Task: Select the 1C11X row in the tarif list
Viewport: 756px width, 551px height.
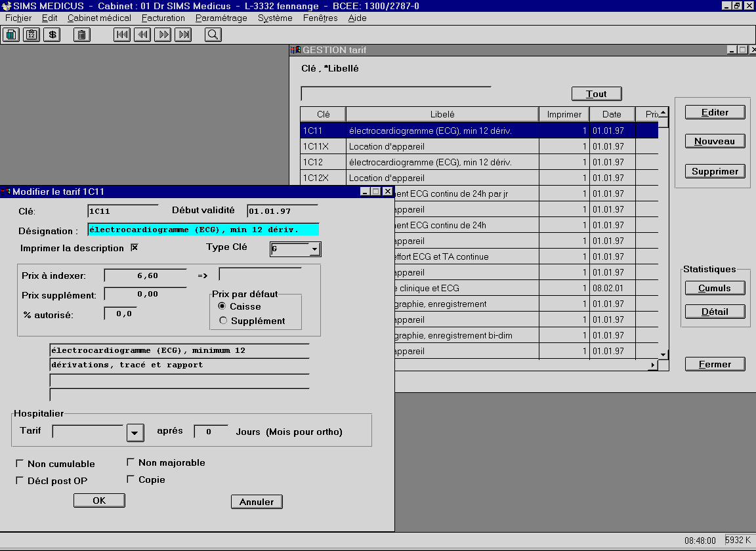Action: click(479, 146)
